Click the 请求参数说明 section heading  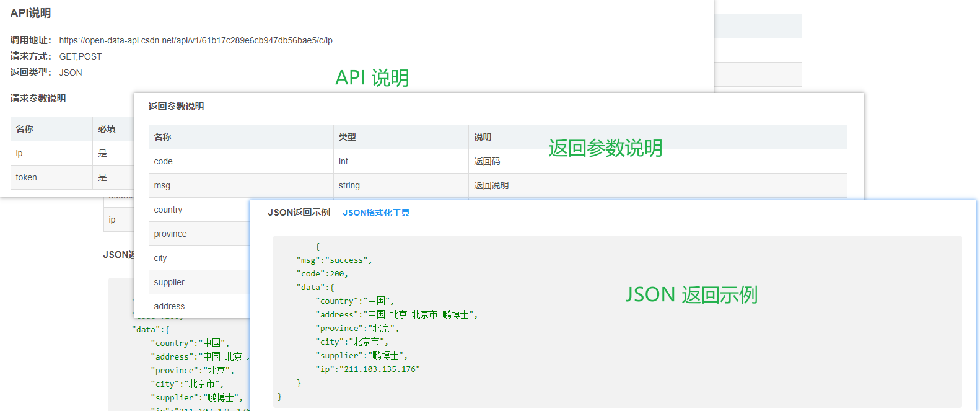point(38,98)
